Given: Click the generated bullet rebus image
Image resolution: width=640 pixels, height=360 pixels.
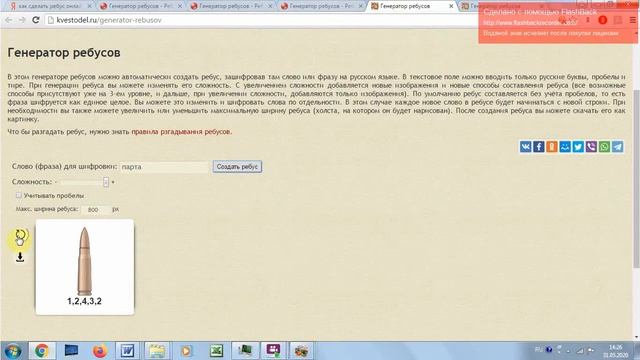Looking at the screenshot, I should coord(84,267).
